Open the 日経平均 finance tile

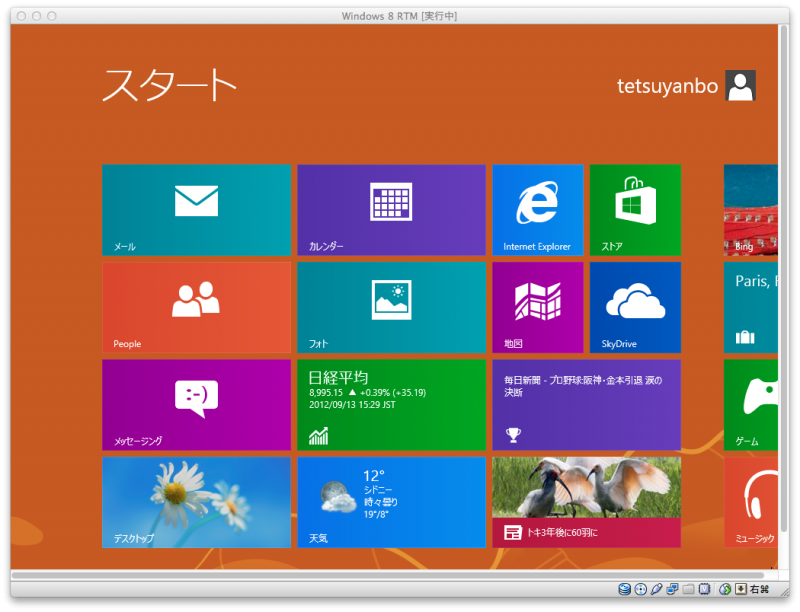(x=391, y=405)
